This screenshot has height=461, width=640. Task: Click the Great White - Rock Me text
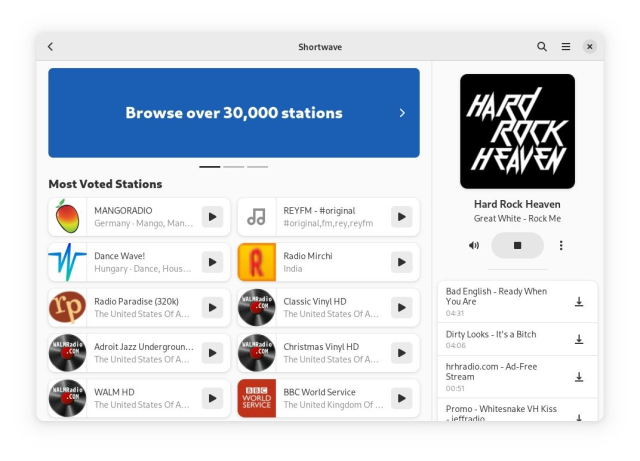(x=517, y=218)
